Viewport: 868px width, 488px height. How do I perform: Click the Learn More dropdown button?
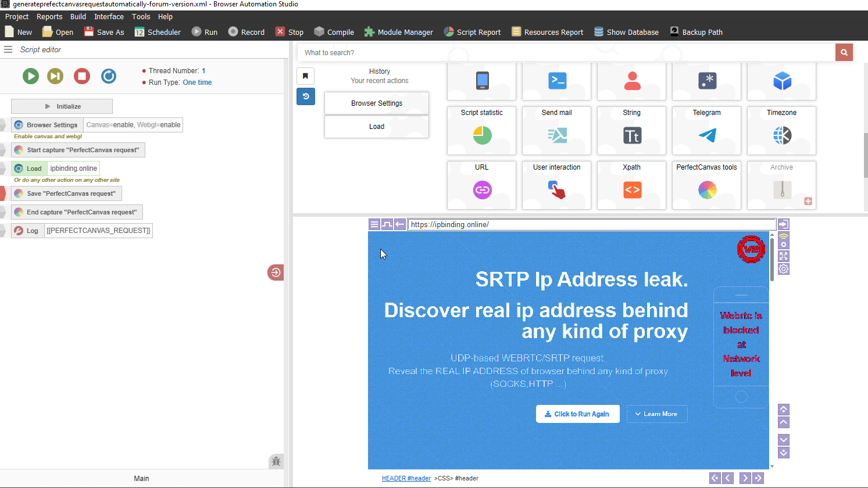657,414
